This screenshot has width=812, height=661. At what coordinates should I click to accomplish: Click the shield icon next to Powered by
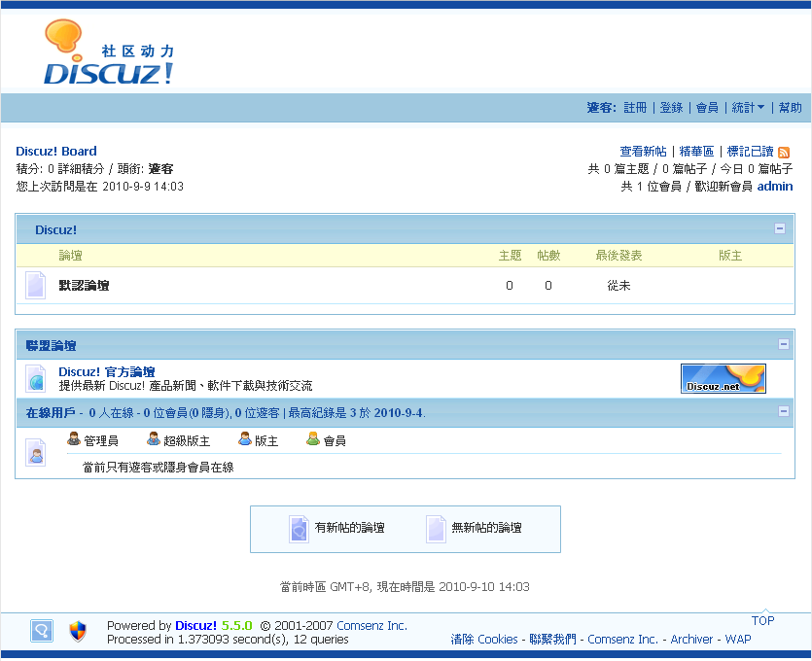[77, 631]
